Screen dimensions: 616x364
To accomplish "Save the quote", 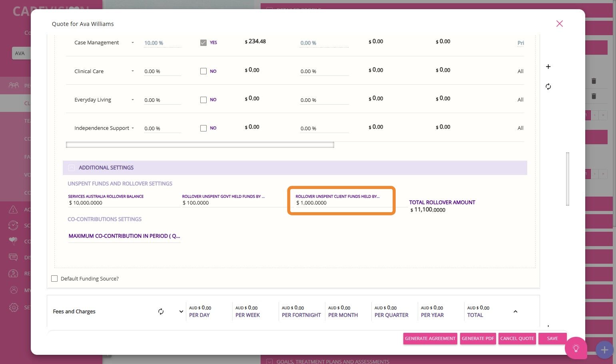I will tap(552, 338).
